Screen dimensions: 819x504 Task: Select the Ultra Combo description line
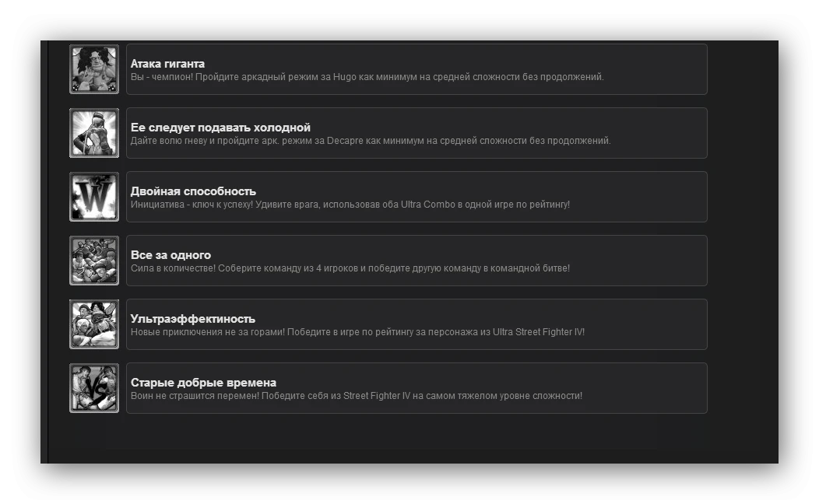(x=350, y=205)
